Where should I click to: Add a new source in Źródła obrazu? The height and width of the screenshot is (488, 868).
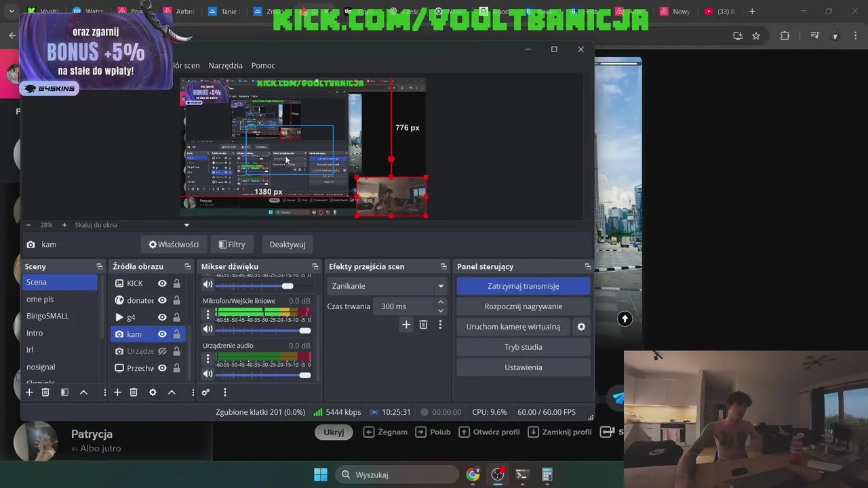click(117, 392)
